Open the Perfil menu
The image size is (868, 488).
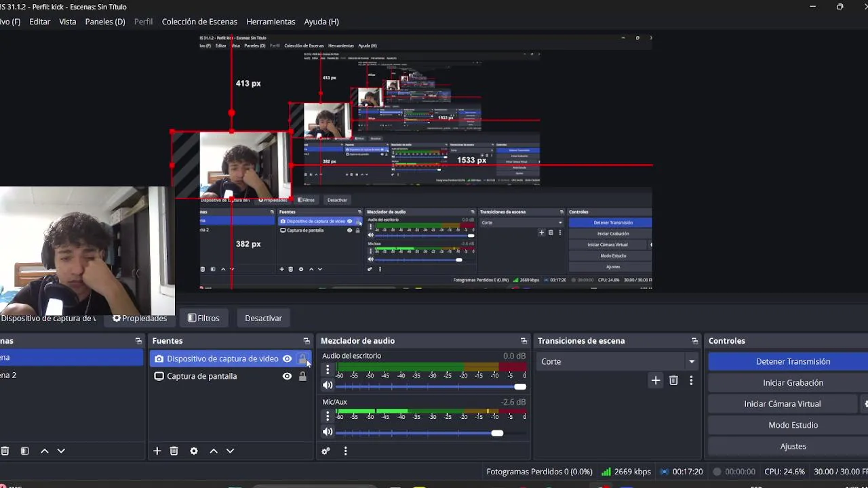pyautogui.click(x=143, y=22)
